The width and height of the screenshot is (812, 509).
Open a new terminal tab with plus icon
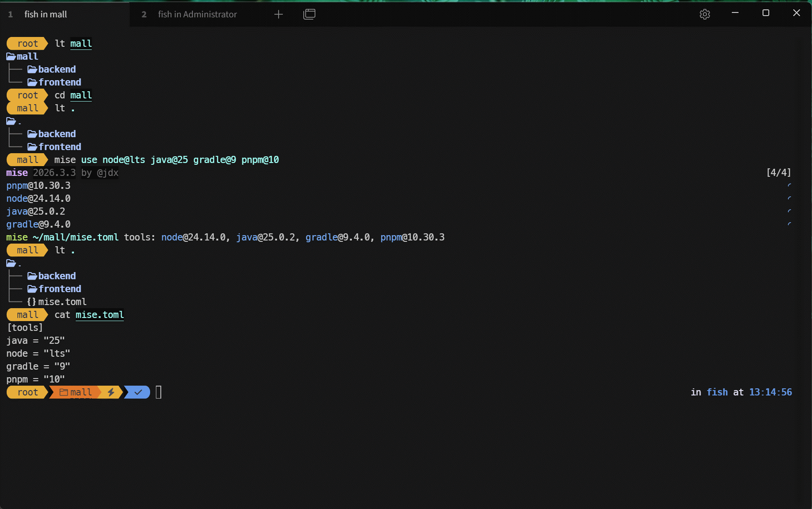tap(278, 14)
